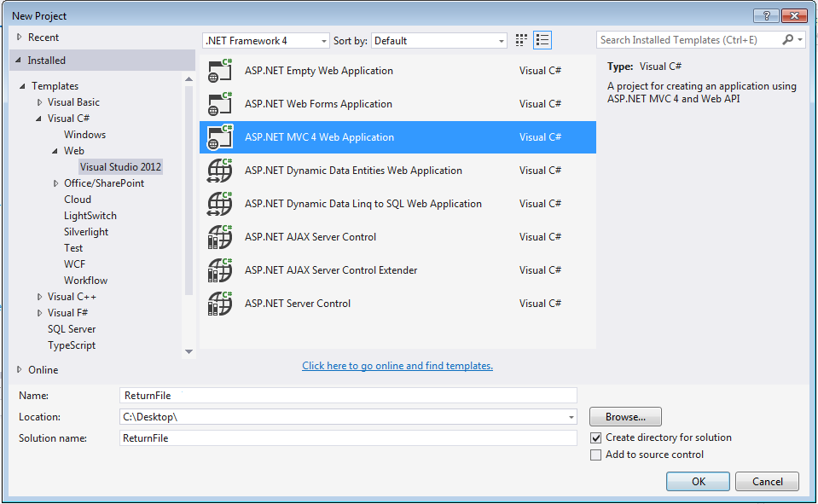Close the New Project dialog

pos(794,15)
